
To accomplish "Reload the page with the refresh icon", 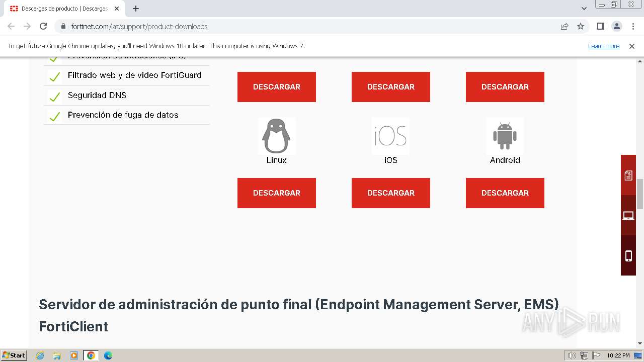I will coord(43,26).
